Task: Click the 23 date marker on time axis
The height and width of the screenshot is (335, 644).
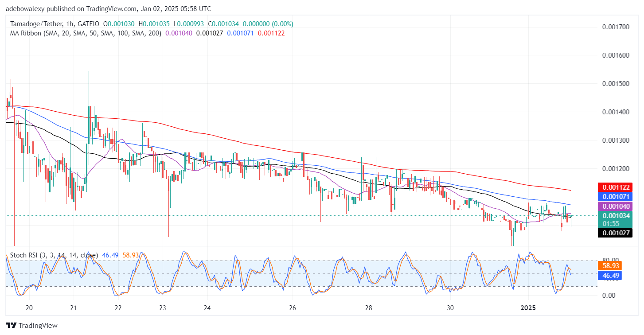Action: click(163, 308)
